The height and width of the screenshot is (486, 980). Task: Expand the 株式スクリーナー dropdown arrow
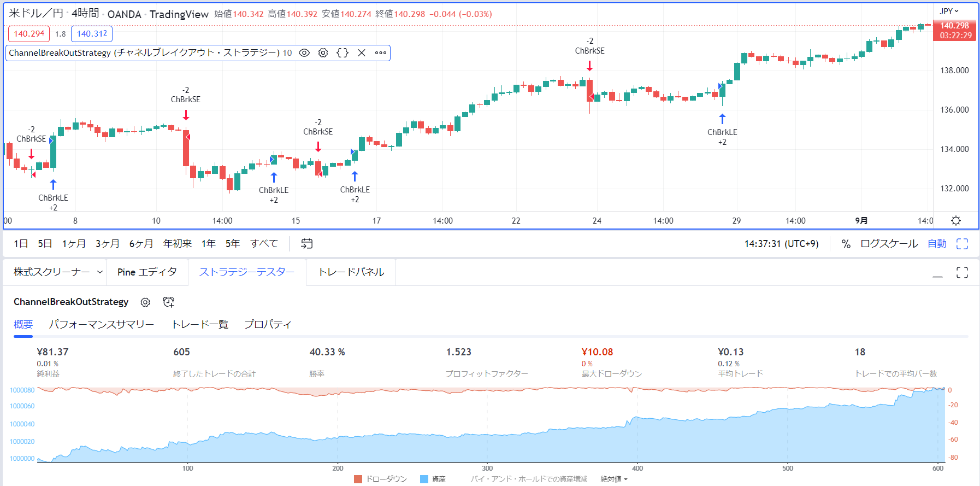[100, 272]
